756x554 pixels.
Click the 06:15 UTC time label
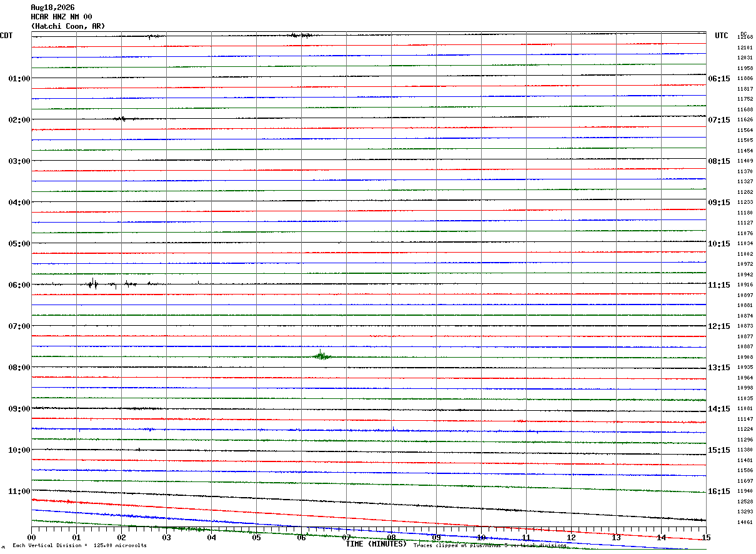719,79
